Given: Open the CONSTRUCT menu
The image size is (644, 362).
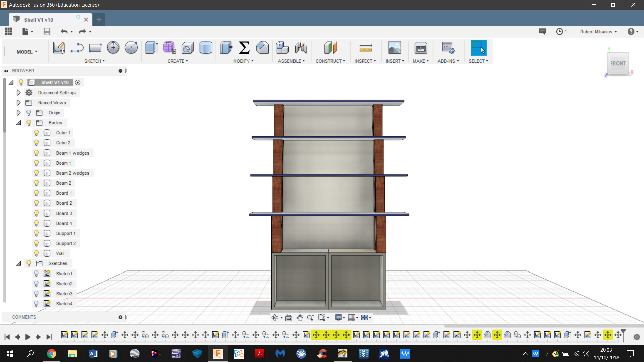Looking at the screenshot, I should pos(330,61).
